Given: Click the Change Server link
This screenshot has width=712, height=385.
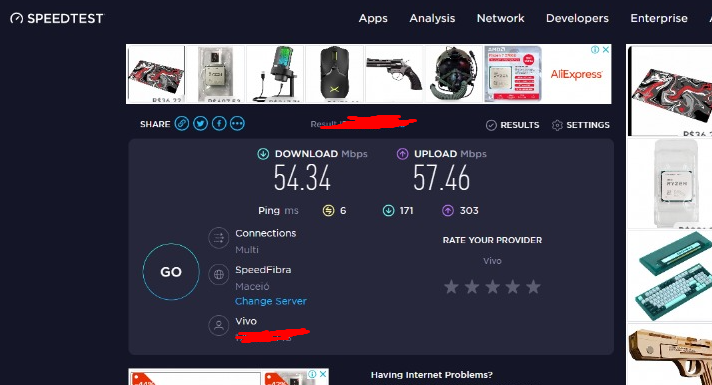Looking at the screenshot, I should click(x=271, y=301).
